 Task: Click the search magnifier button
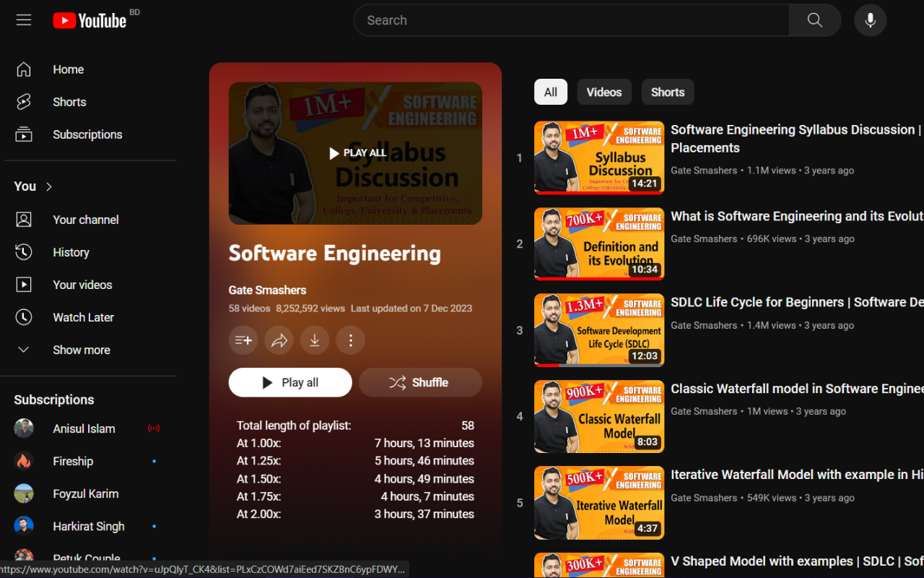[815, 20]
